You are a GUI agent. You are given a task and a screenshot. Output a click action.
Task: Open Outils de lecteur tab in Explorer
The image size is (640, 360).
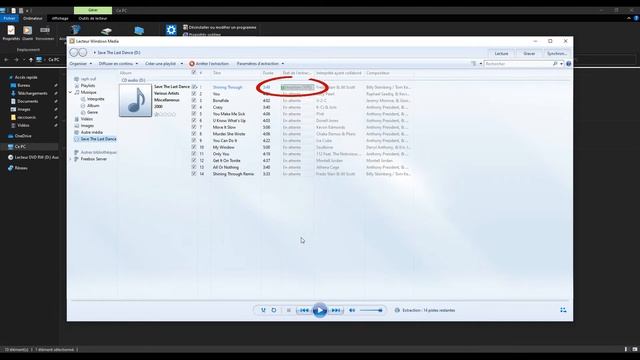click(93, 18)
